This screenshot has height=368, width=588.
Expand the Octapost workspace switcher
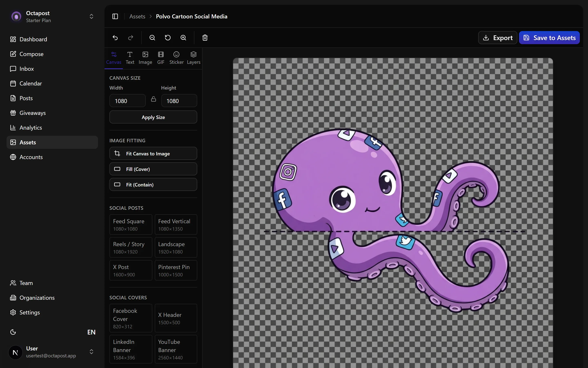tap(91, 16)
